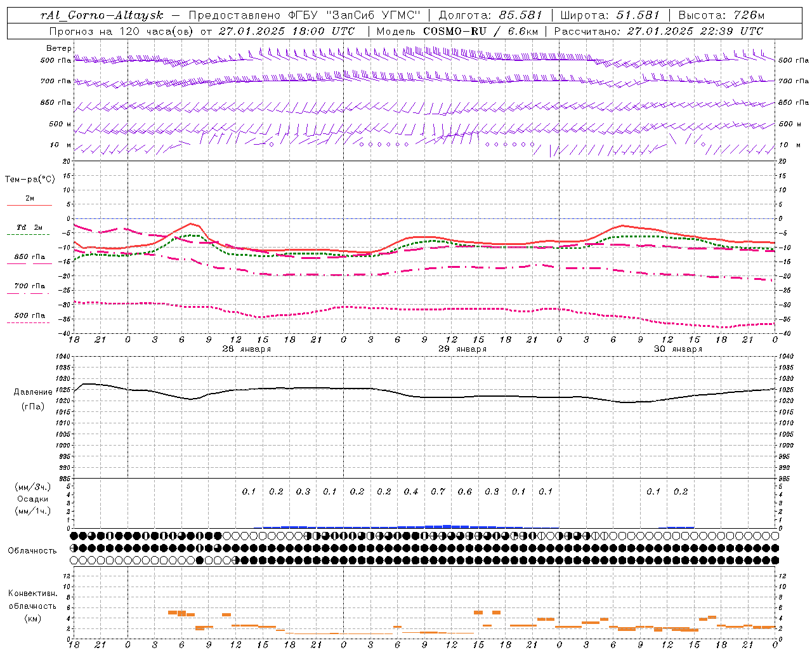The width and height of the screenshot is (812, 650).
Task: Click the 'Конвективн.' convective cloud label
Action: [x=32, y=594]
